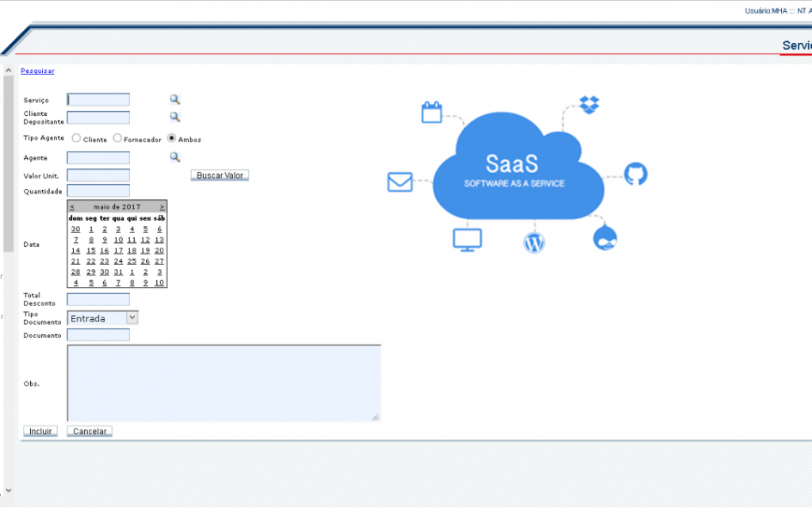
Task: Focus the Cliente Depositante input field
Action: (x=98, y=117)
